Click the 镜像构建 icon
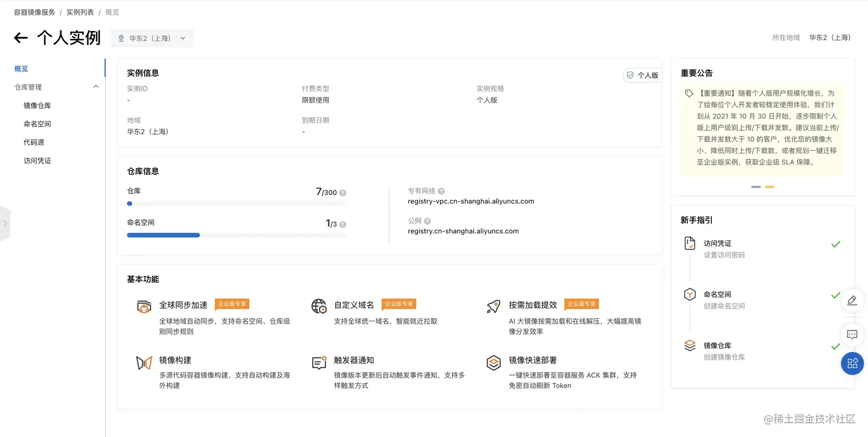Viewport: 868px width, 437px height. (144, 362)
